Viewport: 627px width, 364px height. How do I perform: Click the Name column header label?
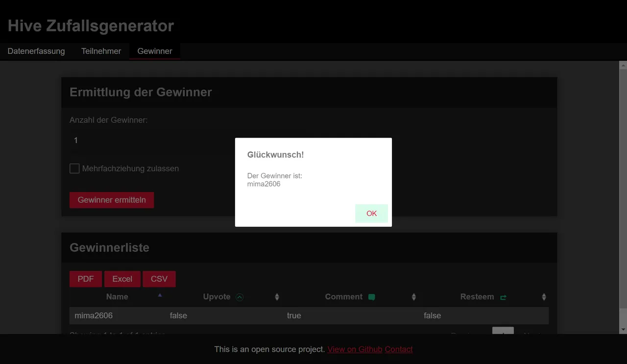coord(117,297)
